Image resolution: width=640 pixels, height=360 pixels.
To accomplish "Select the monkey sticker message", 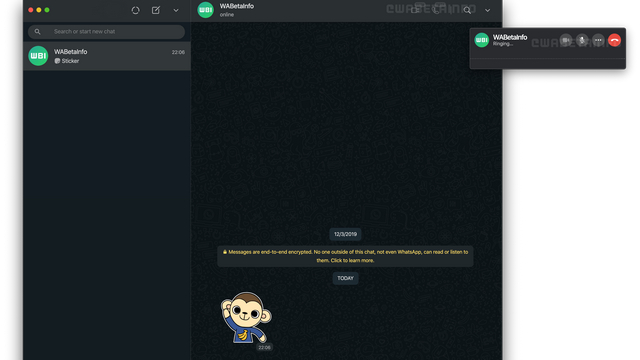I will point(246,317).
